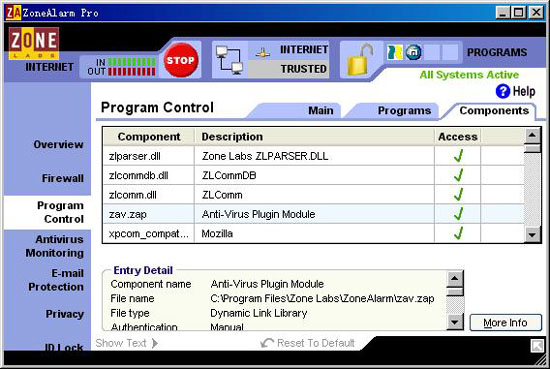The height and width of the screenshot is (369, 550).
Task: Click the networked computers icon
Action: [229, 60]
